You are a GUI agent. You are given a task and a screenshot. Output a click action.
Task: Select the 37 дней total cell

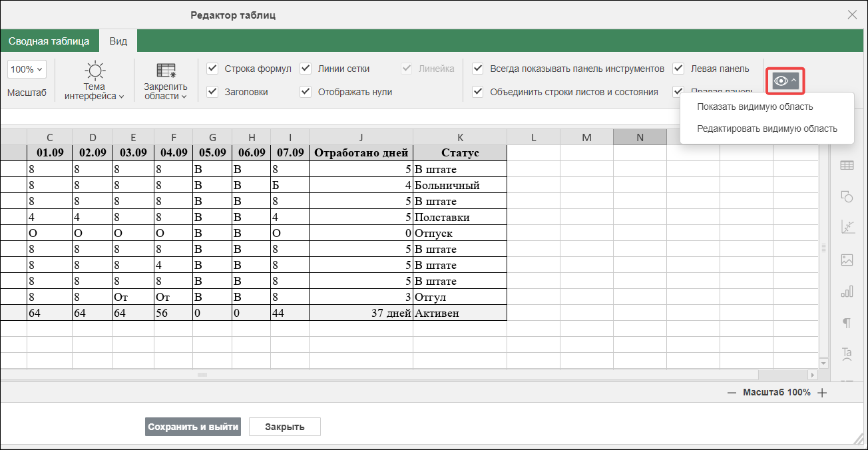tap(361, 313)
